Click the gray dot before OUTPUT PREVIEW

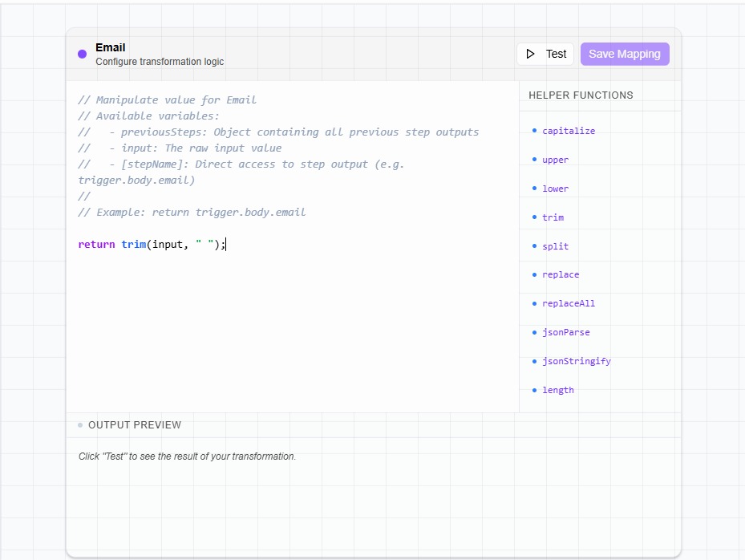[x=79, y=424]
